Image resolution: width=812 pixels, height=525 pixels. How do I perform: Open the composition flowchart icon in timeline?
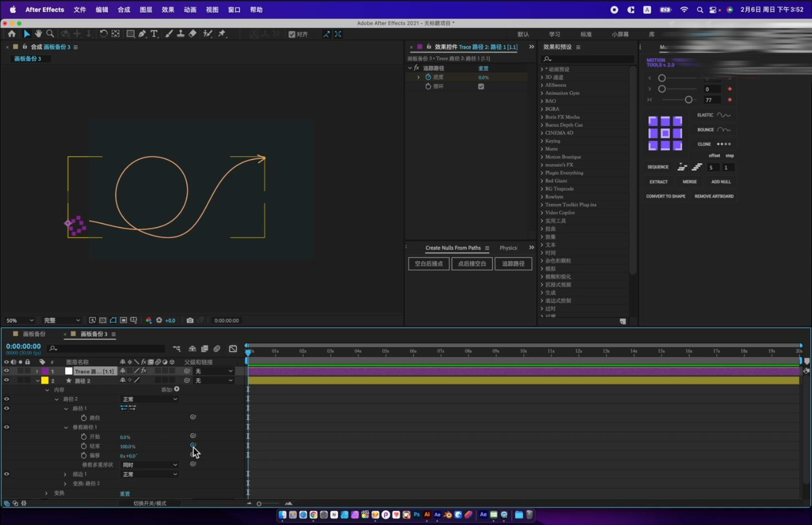coord(177,349)
